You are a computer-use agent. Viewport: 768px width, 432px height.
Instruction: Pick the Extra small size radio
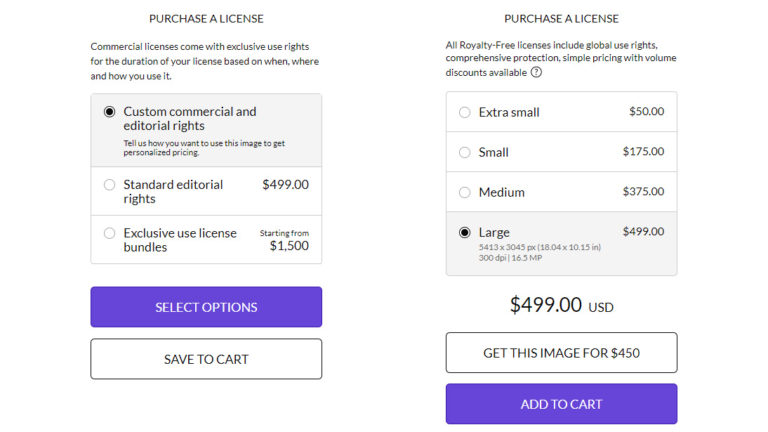(x=465, y=112)
